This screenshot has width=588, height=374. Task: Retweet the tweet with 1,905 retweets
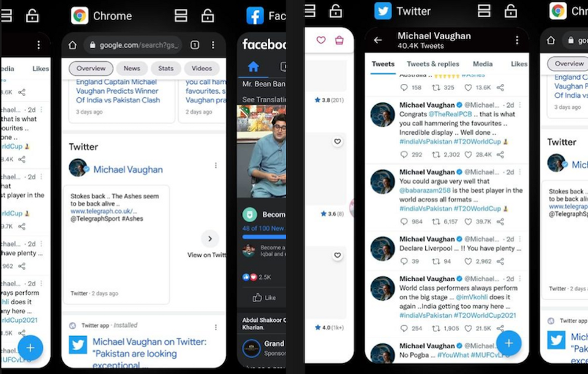click(x=435, y=328)
